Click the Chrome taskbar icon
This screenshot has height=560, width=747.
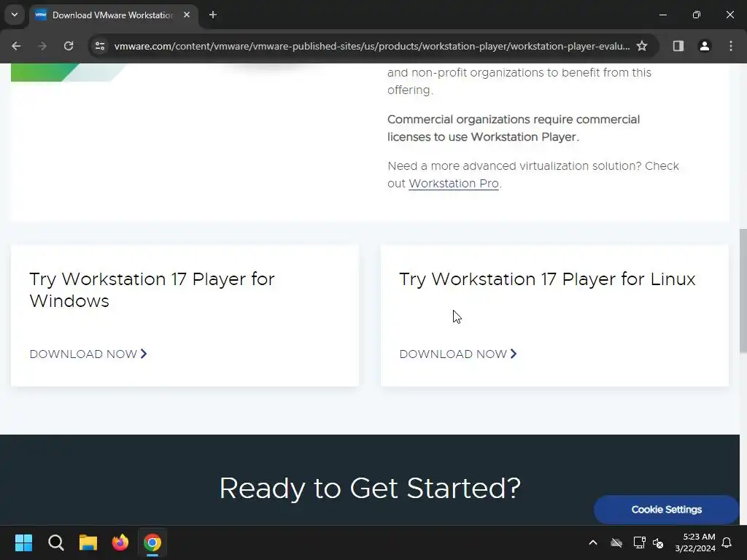tap(152, 542)
